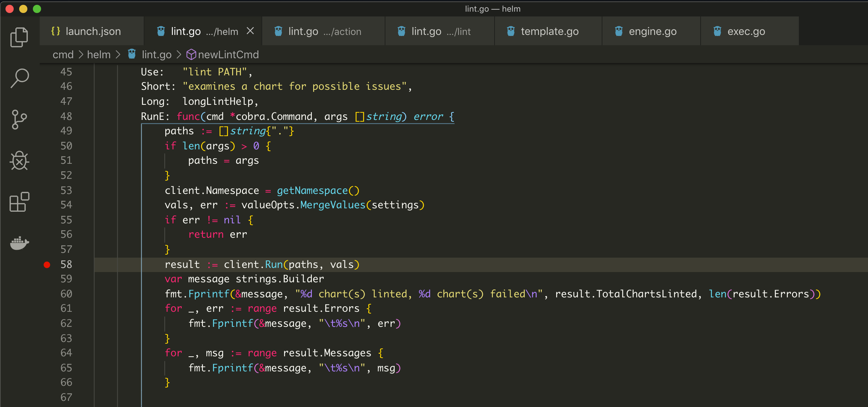Click the Go gopher icon on engine.go tab
The image size is (868, 407).
[619, 31]
